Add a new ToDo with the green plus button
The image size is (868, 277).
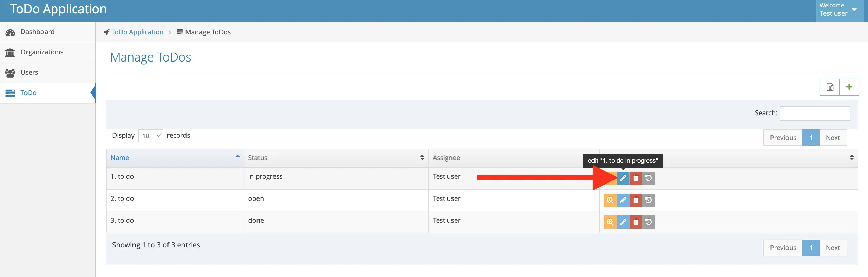pyautogui.click(x=849, y=87)
